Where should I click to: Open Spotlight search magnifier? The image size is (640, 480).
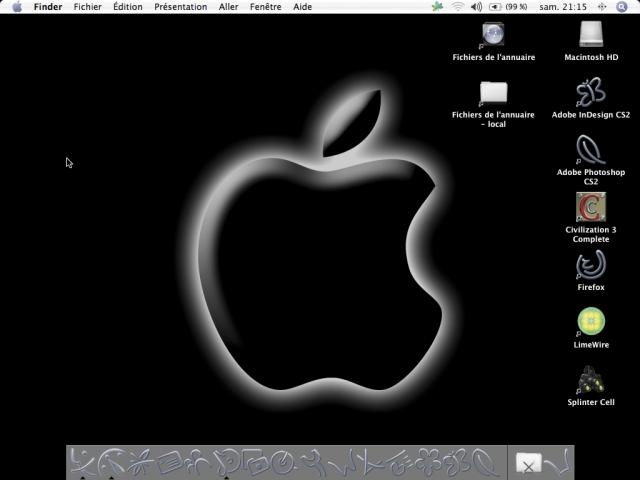pyautogui.click(x=621, y=7)
